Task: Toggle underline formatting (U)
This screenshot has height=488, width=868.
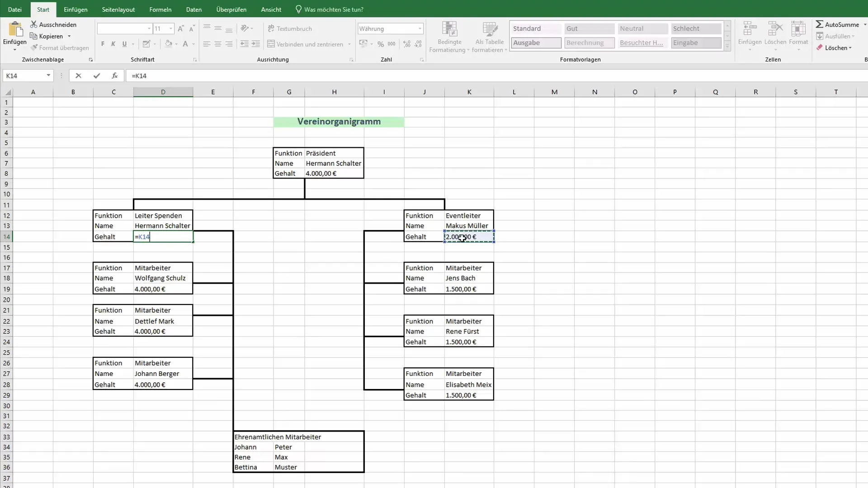Action: click(x=124, y=44)
